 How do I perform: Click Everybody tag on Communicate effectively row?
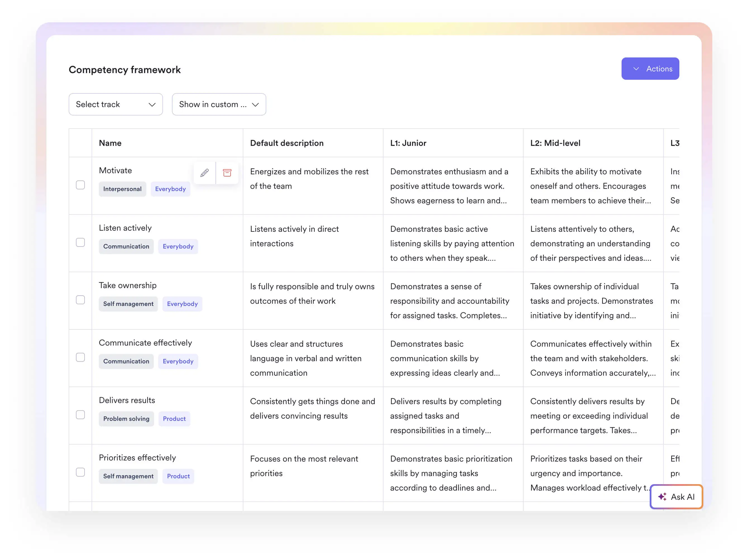coord(178,361)
